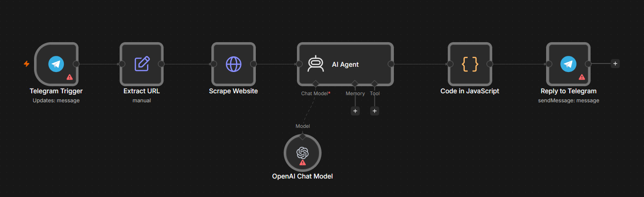Click OpenAI Chat Model's Model diamond connector
Image resolution: width=644 pixels, height=197 pixels.
click(303, 136)
